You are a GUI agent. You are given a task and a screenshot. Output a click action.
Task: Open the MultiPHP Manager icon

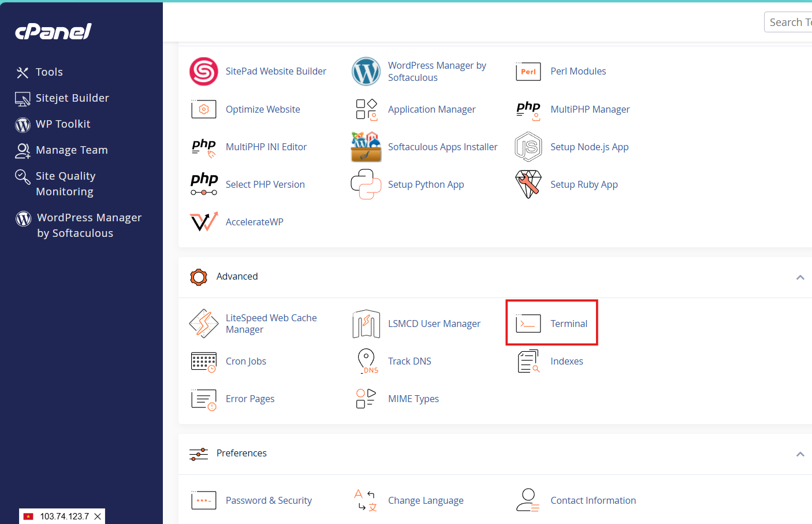[x=528, y=109]
